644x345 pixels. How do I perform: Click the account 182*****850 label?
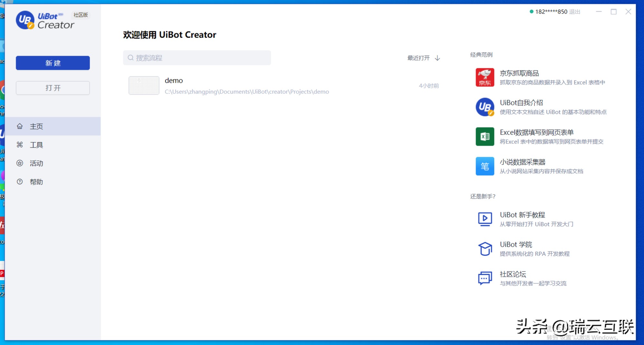[551, 12]
